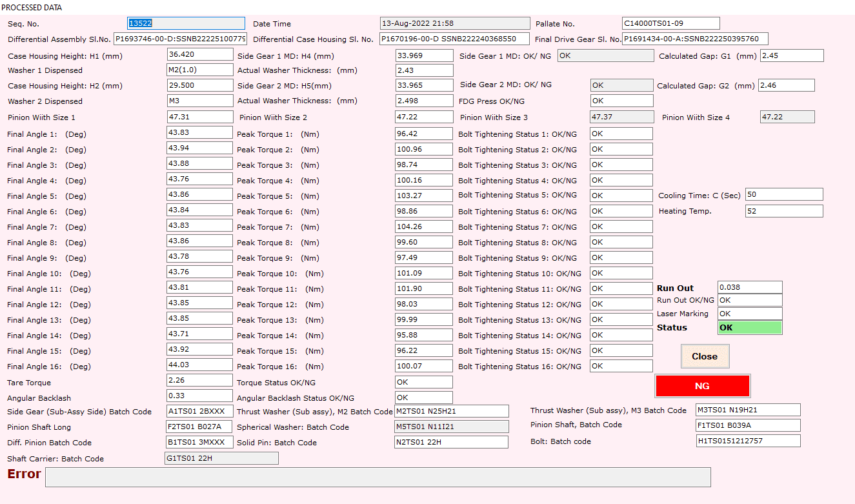Focus the Side Gear Batch Code field

coord(199,411)
